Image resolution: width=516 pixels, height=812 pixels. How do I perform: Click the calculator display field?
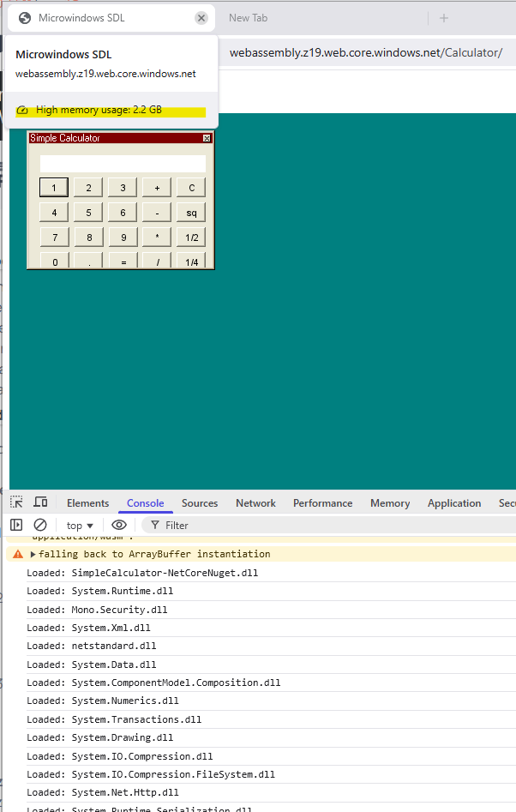coord(123,164)
